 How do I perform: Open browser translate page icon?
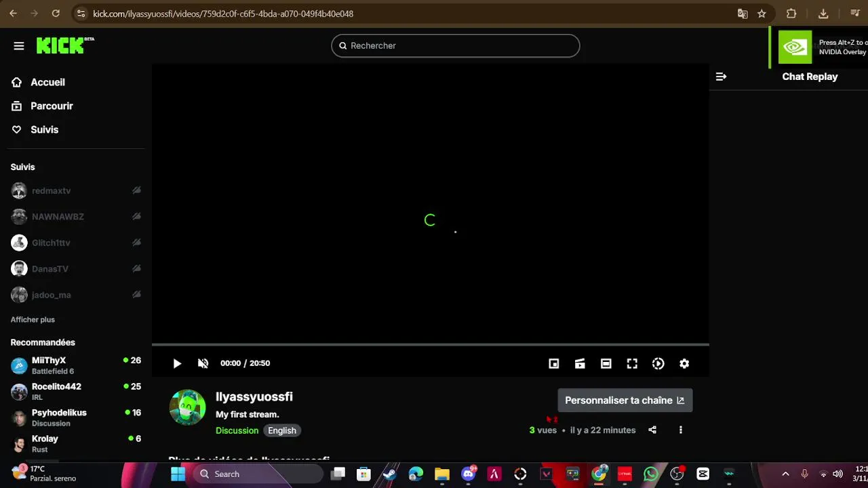pyautogui.click(x=743, y=14)
